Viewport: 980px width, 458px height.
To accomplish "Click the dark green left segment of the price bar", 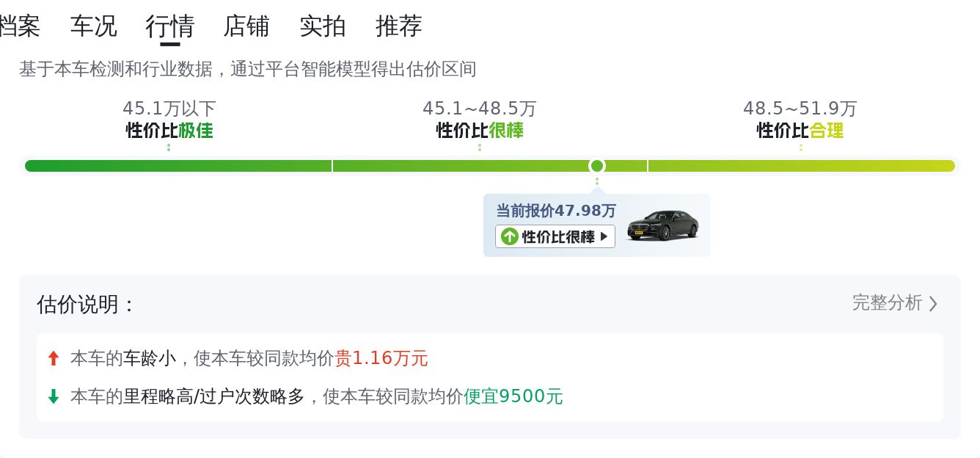I will pos(178,166).
